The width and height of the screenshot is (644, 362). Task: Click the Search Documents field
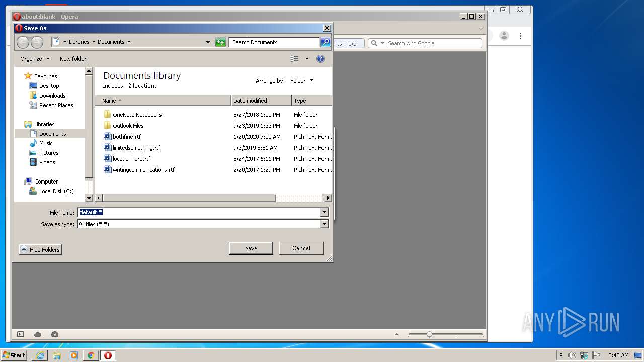tap(275, 42)
